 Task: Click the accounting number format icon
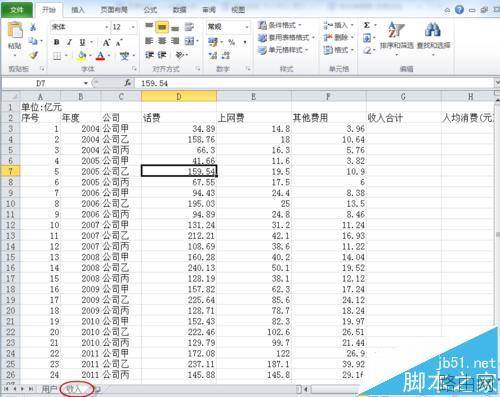(213, 42)
